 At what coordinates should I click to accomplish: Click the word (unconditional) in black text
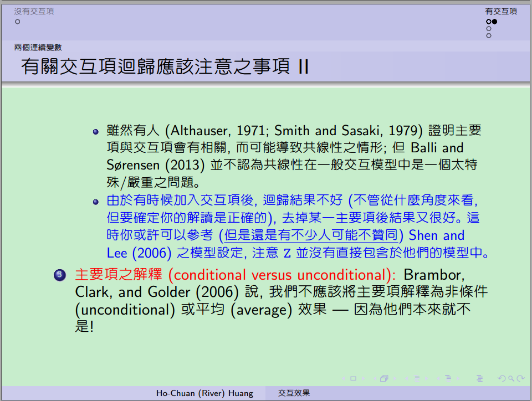pyautogui.click(x=125, y=310)
